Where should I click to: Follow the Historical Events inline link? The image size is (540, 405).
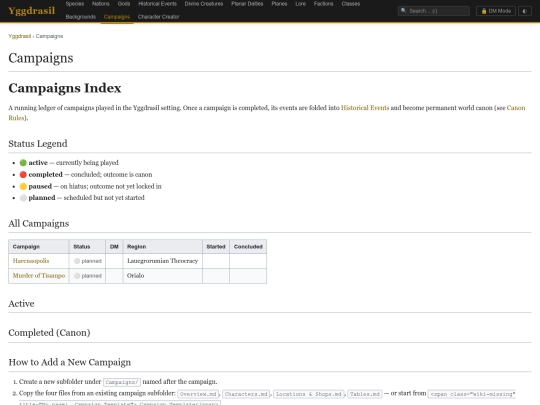click(365, 108)
